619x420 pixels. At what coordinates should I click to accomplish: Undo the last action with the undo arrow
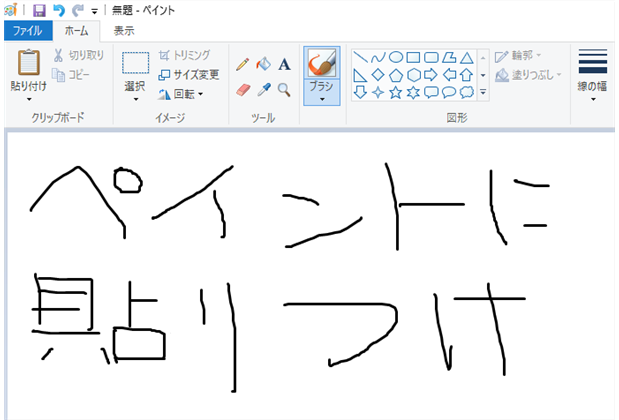[59, 10]
